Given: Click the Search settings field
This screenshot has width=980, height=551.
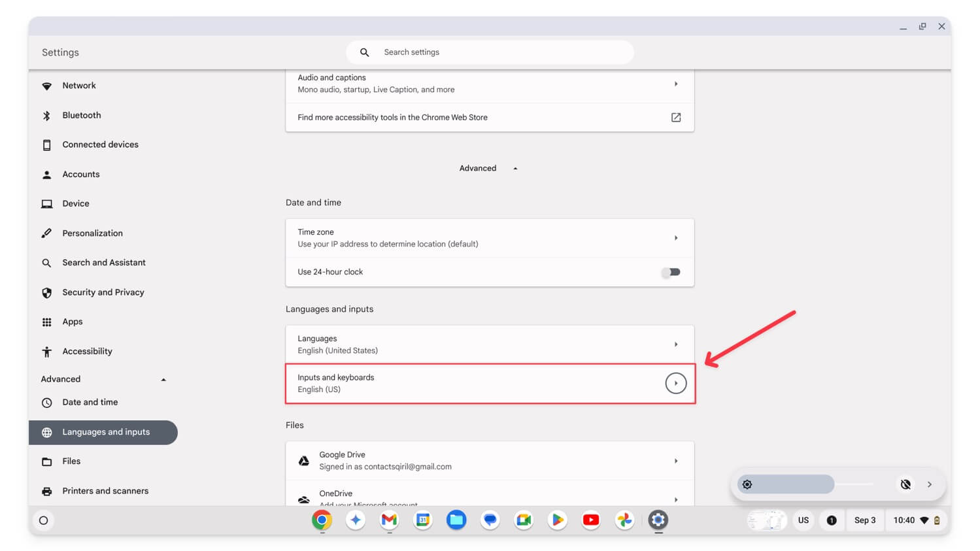Looking at the screenshot, I should (490, 52).
